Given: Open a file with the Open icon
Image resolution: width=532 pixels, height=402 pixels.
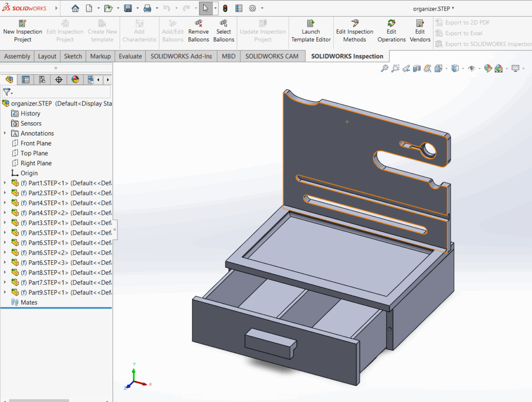Looking at the screenshot, I should coord(108,8).
